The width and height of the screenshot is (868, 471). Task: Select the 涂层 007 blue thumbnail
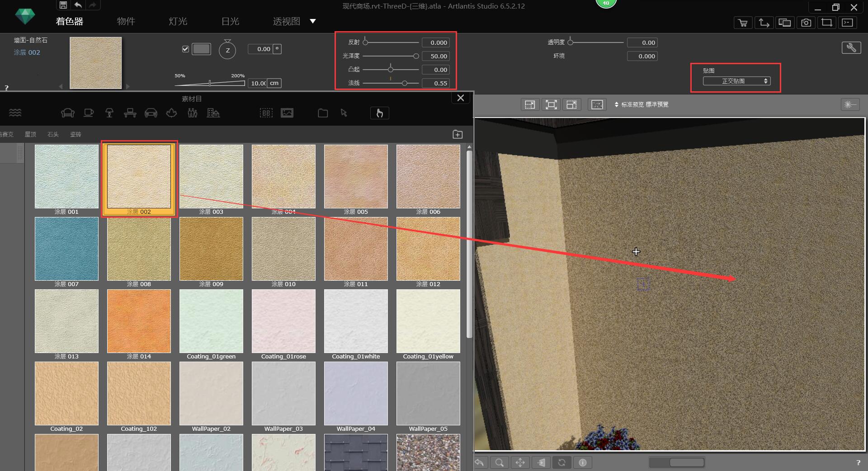(x=66, y=249)
